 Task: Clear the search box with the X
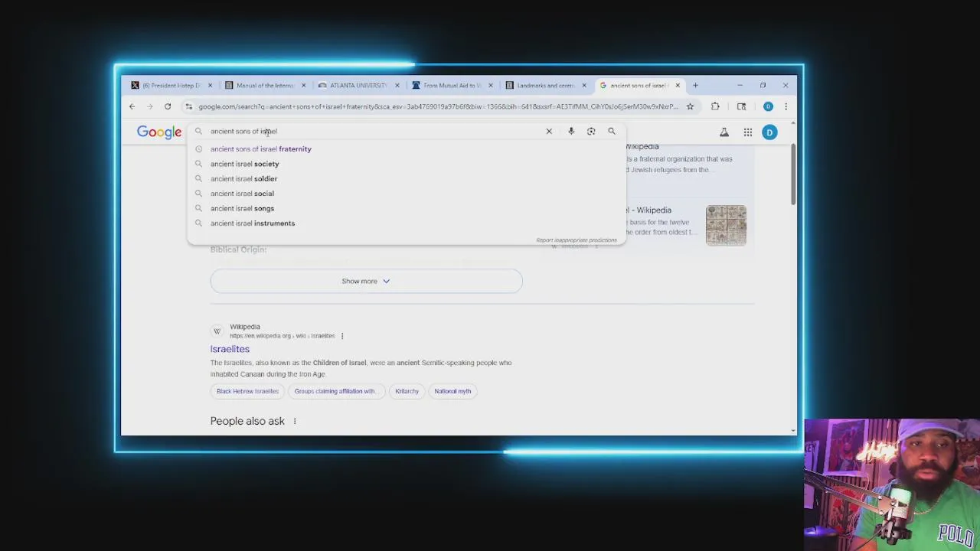(549, 132)
